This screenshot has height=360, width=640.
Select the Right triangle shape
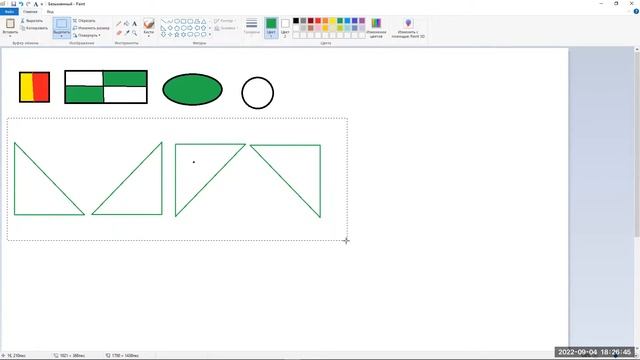[163, 28]
